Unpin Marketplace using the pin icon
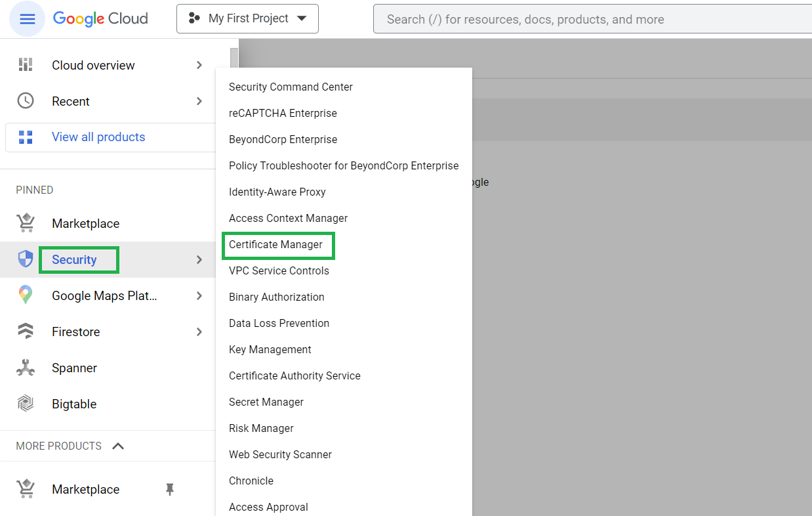This screenshot has width=812, height=516. click(x=170, y=489)
